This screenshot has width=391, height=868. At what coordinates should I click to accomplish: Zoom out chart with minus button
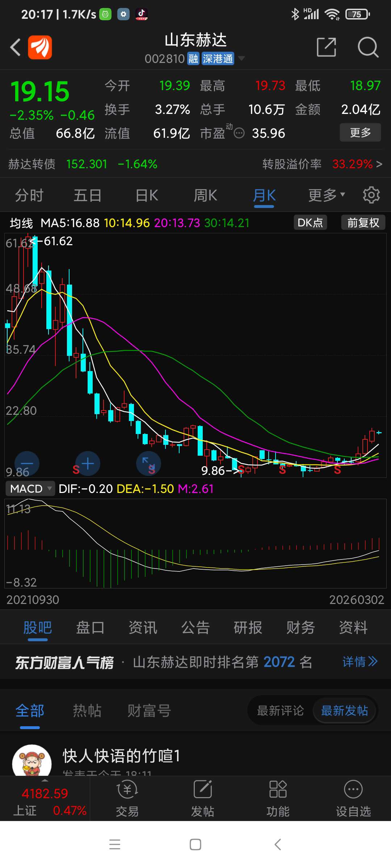point(27,463)
